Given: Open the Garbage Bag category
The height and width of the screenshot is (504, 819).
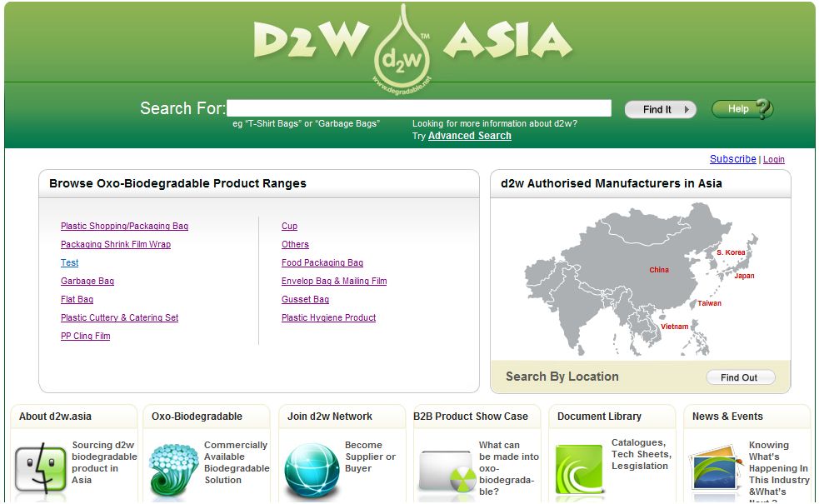Looking at the screenshot, I should click(87, 281).
